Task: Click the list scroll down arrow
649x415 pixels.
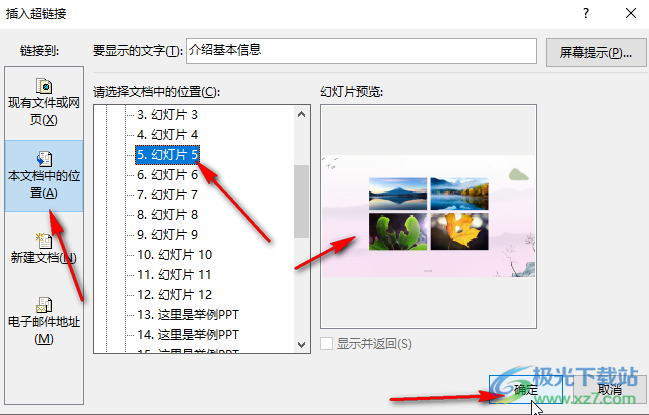Action: (301, 344)
